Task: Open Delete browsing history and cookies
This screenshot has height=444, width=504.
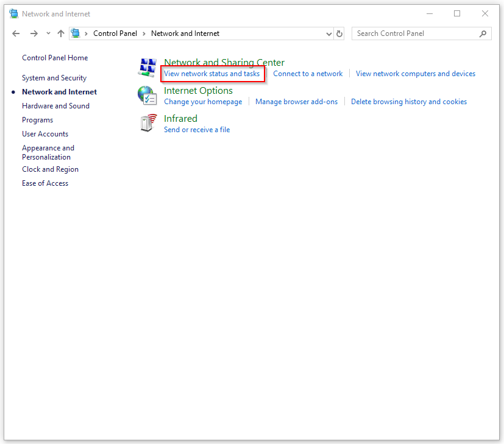Action: point(409,102)
